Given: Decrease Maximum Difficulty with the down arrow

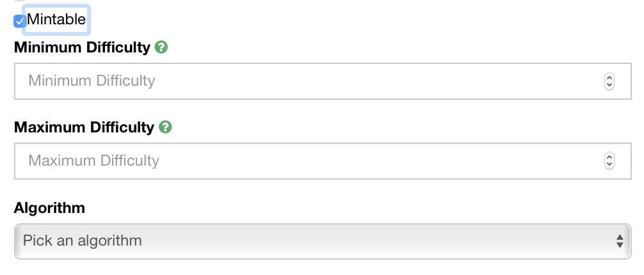Looking at the screenshot, I should [x=609, y=164].
